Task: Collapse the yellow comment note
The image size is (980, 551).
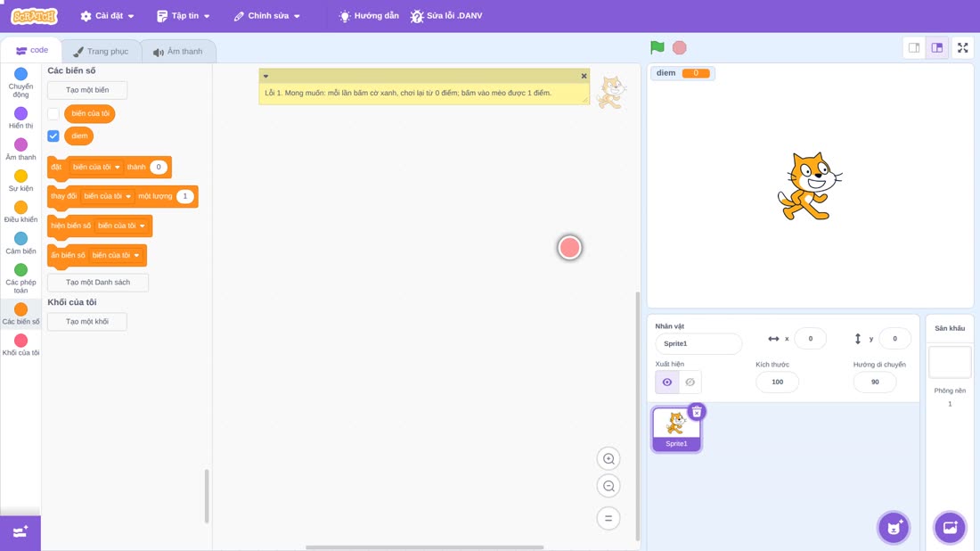Action: [265, 76]
